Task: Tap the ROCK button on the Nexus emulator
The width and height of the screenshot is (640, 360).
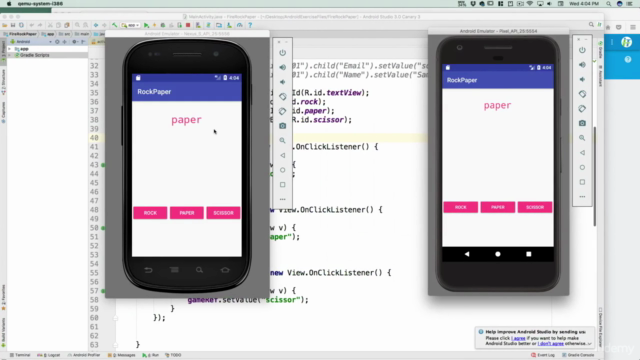Action: [x=150, y=213]
